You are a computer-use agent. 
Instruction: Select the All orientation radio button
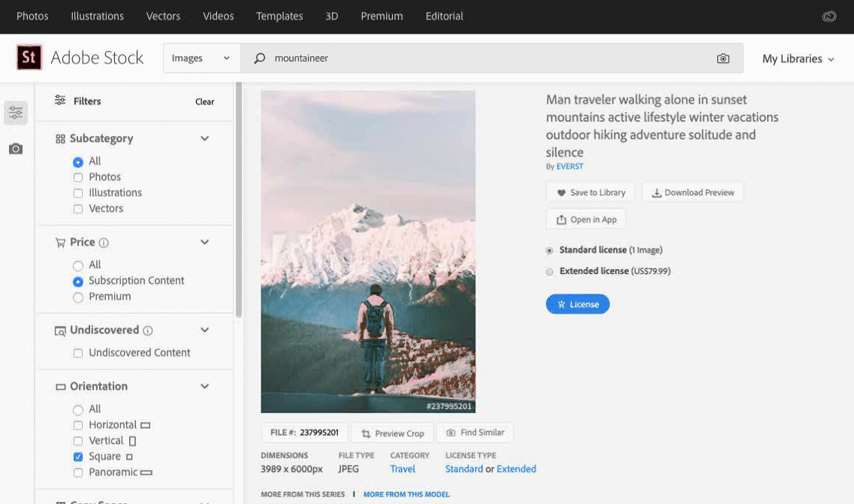coord(78,410)
